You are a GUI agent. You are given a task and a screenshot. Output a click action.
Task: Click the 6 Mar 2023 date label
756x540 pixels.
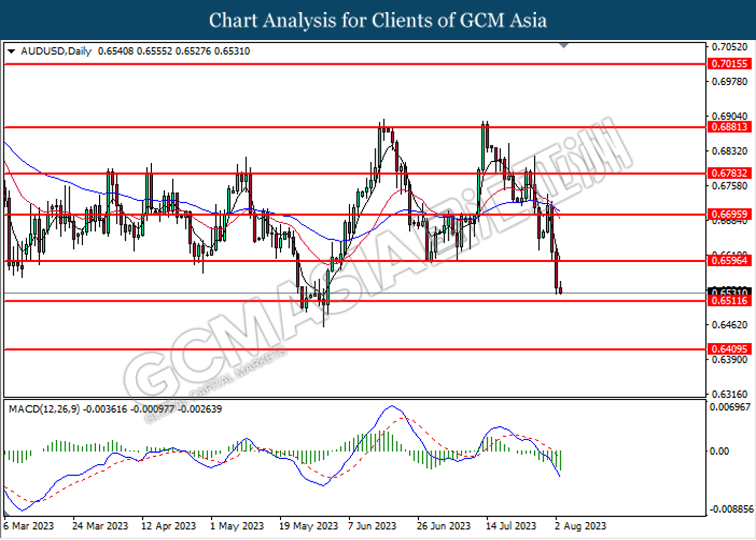click(x=28, y=526)
